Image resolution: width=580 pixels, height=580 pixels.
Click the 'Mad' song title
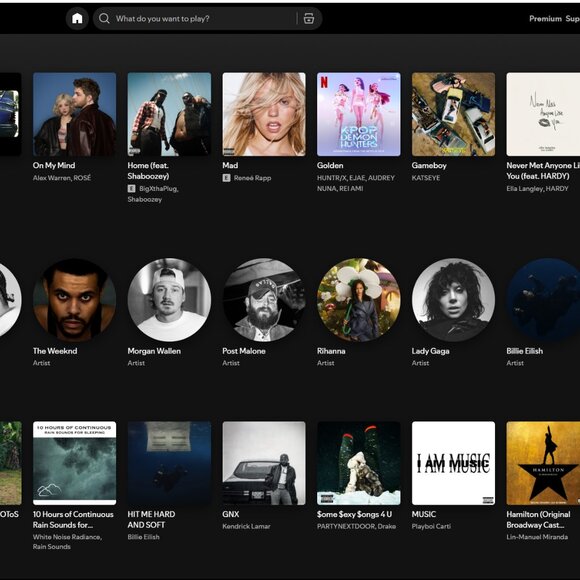[x=230, y=165]
